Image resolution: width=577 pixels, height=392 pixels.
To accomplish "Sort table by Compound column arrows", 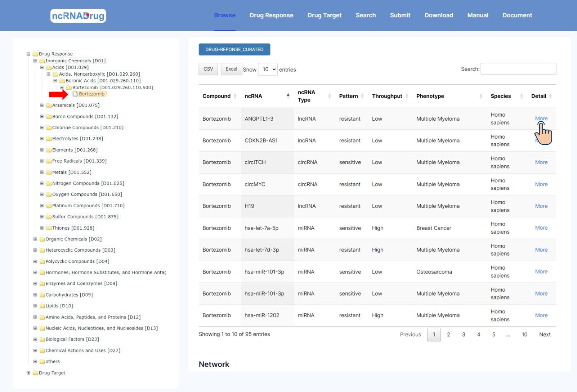I will click(x=235, y=96).
